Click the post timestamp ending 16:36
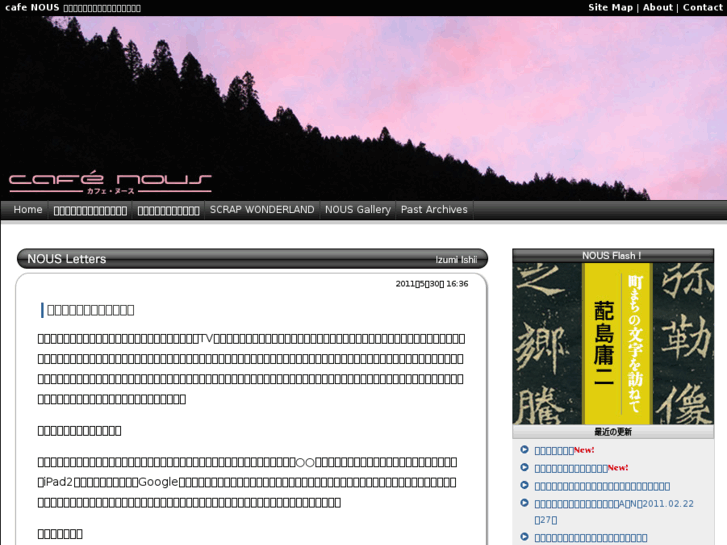 click(432, 284)
